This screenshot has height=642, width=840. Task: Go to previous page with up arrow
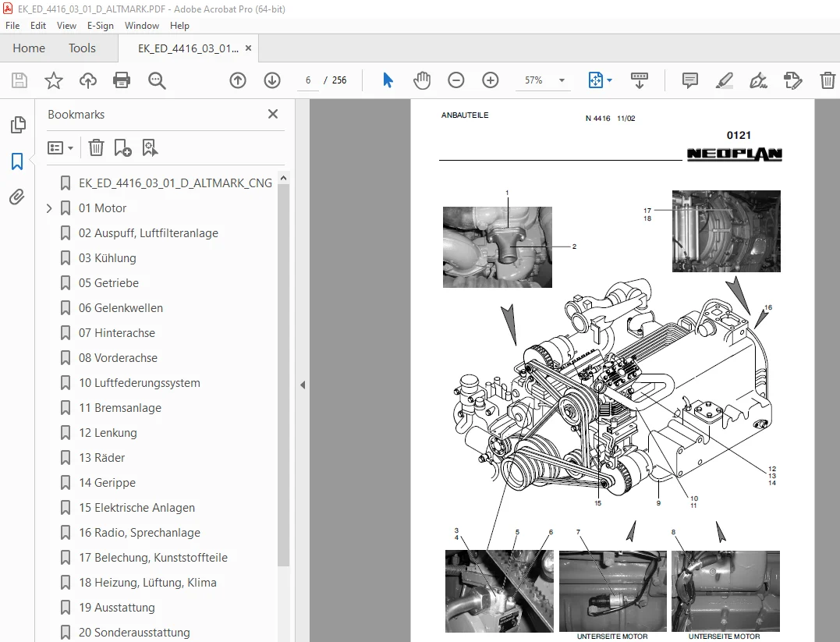[238, 80]
